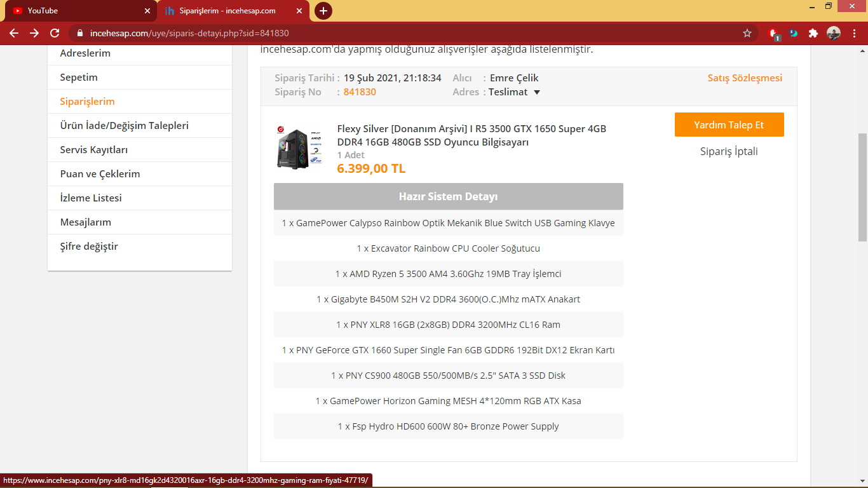Open a new browser tab
This screenshot has width=868, height=488.
pyautogui.click(x=323, y=11)
